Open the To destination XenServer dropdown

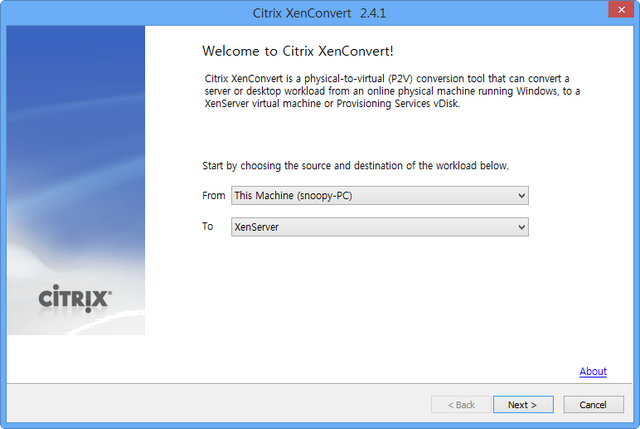(380, 227)
